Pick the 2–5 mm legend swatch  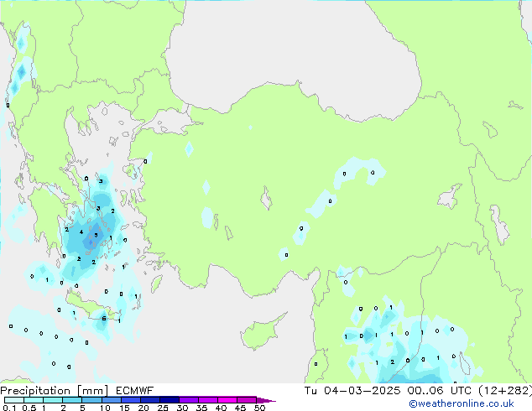(x=72, y=400)
